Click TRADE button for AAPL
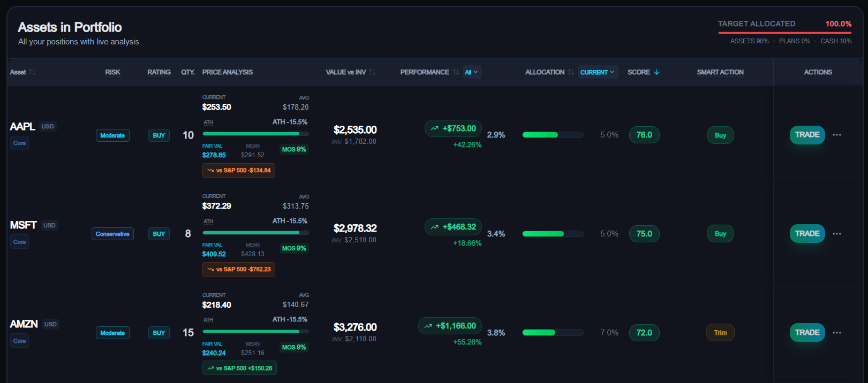 (807, 135)
